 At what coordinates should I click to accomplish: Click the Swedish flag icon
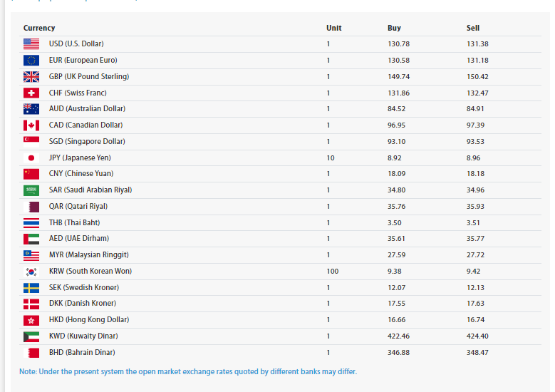[x=31, y=288]
